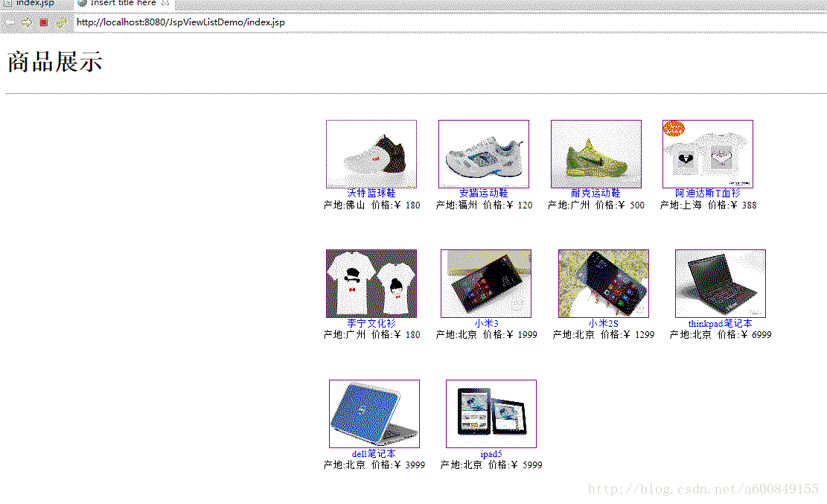This screenshot has width=827, height=504.
Task: Click the refresh page icon
Action: (x=61, y=22)
